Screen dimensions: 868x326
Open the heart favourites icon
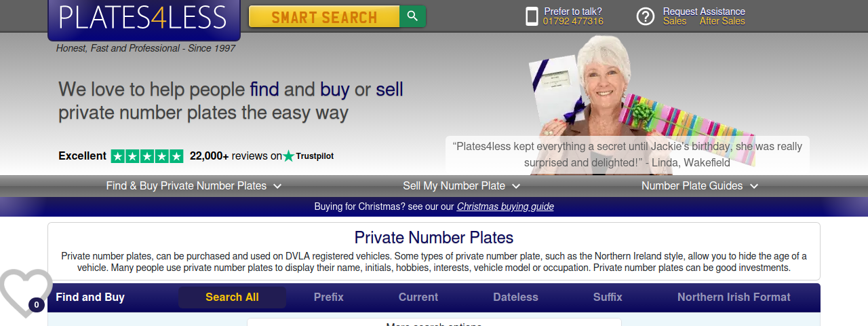click(25, 293)
